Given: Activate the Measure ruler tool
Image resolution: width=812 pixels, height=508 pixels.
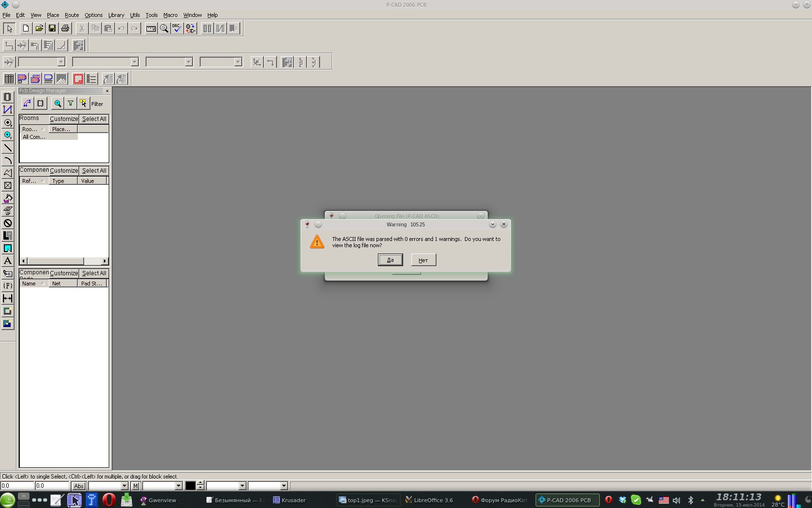Looking at the screenshot, I should [151, 29].
